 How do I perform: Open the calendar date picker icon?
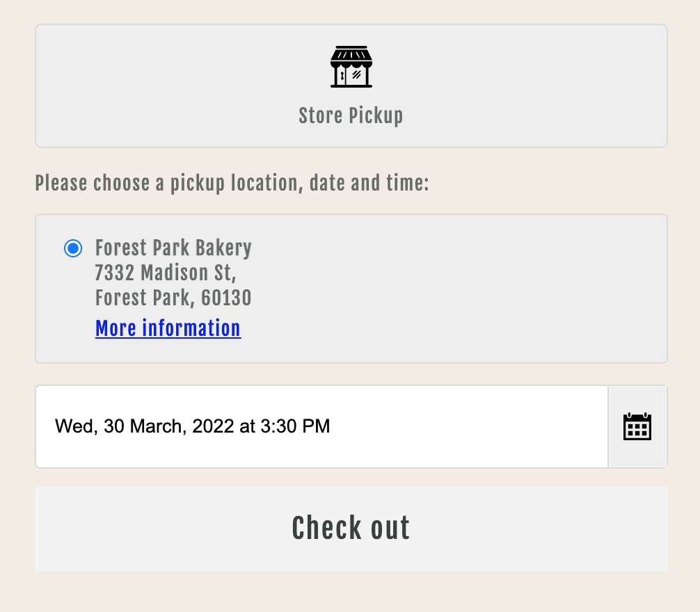click(637, 427)
